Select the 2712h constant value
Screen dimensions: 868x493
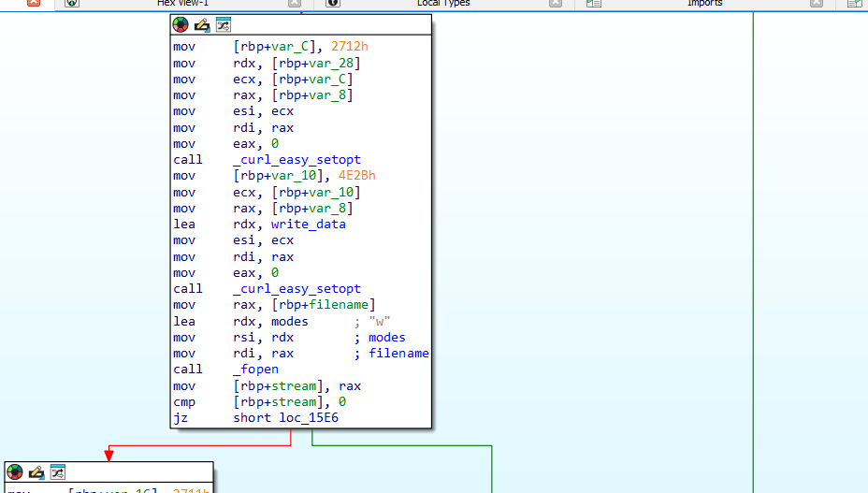(x=349, y=47)
